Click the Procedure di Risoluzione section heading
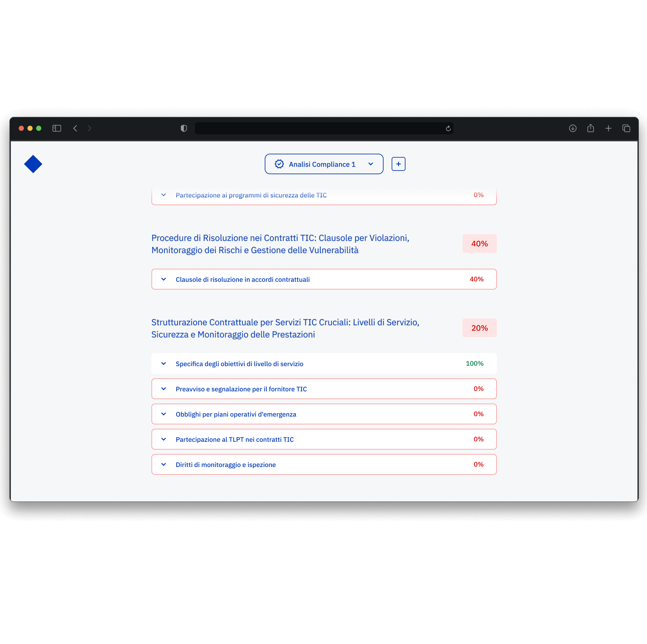 click(280, 244)
